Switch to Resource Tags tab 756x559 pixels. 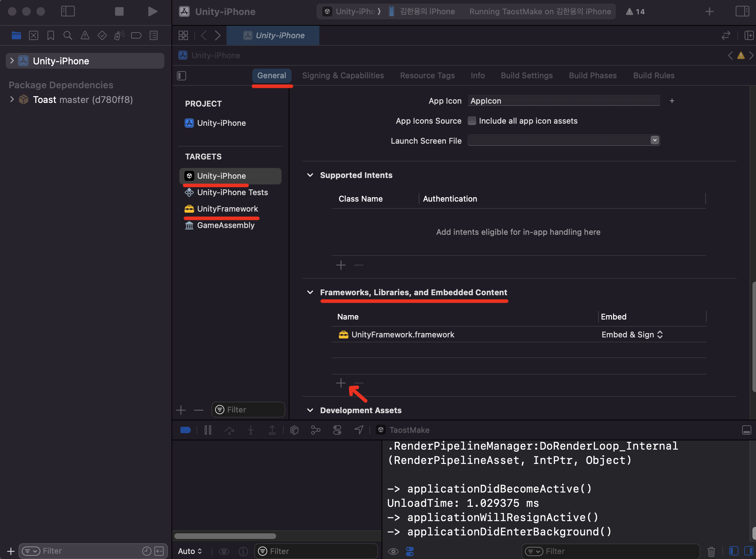point(427,75)
